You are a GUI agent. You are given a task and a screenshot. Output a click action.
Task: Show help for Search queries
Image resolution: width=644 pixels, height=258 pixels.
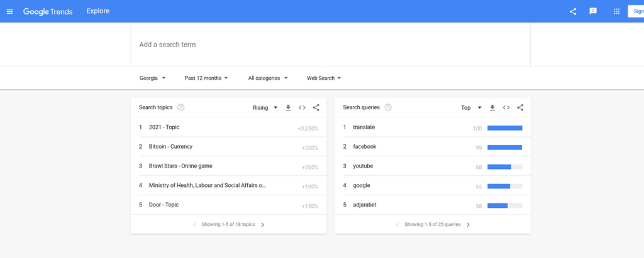[x=388, y=107]
